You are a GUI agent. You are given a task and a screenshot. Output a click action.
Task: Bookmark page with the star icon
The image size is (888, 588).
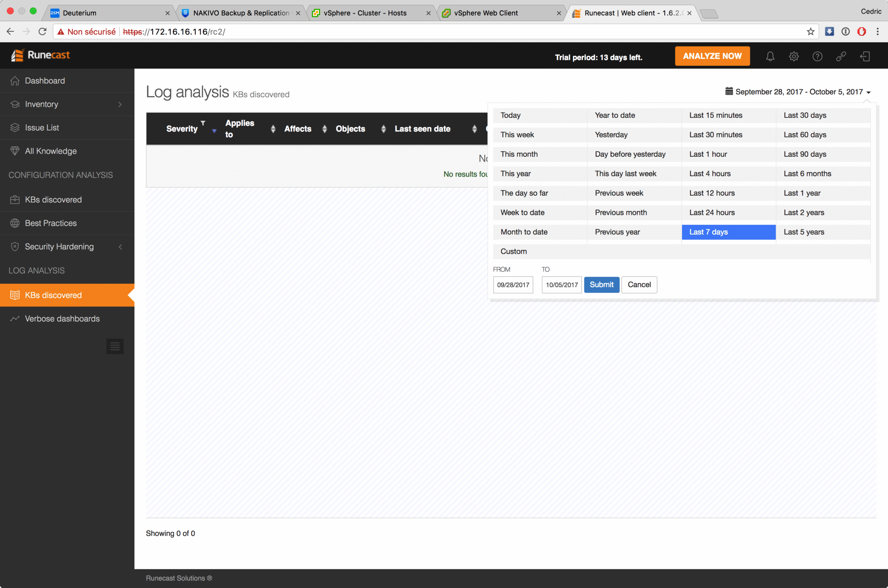(810, 32)
